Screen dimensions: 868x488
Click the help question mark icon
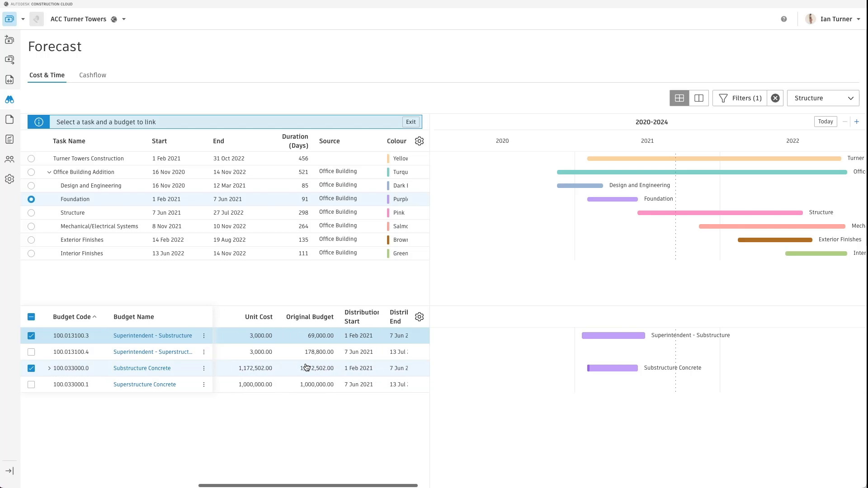[784, 19]
